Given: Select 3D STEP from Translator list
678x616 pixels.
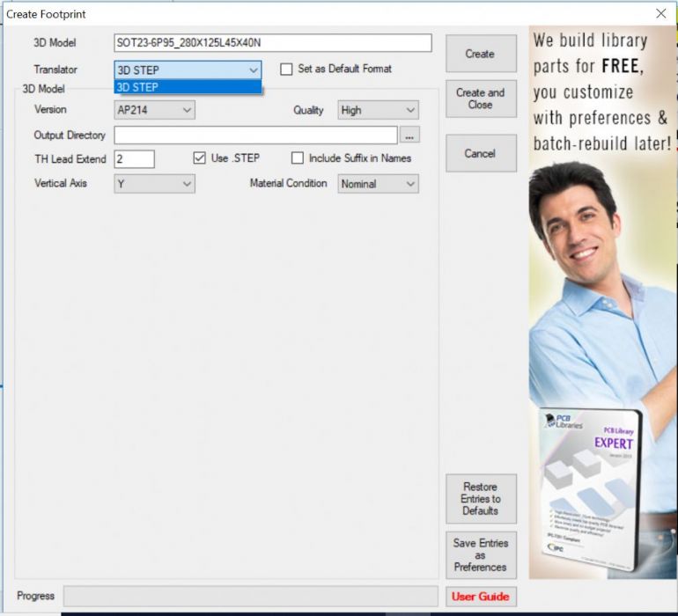Looking at the screenshot, I should click(188, 87).
